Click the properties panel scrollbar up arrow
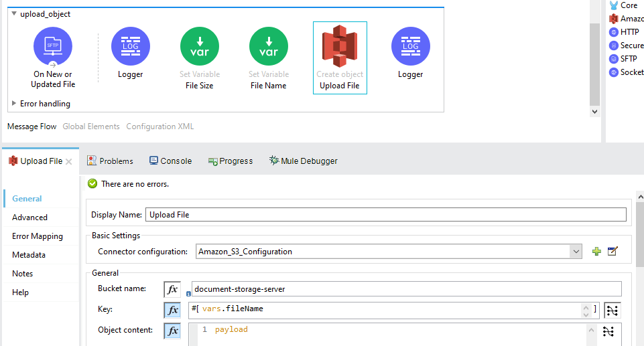 pos(640,197)
